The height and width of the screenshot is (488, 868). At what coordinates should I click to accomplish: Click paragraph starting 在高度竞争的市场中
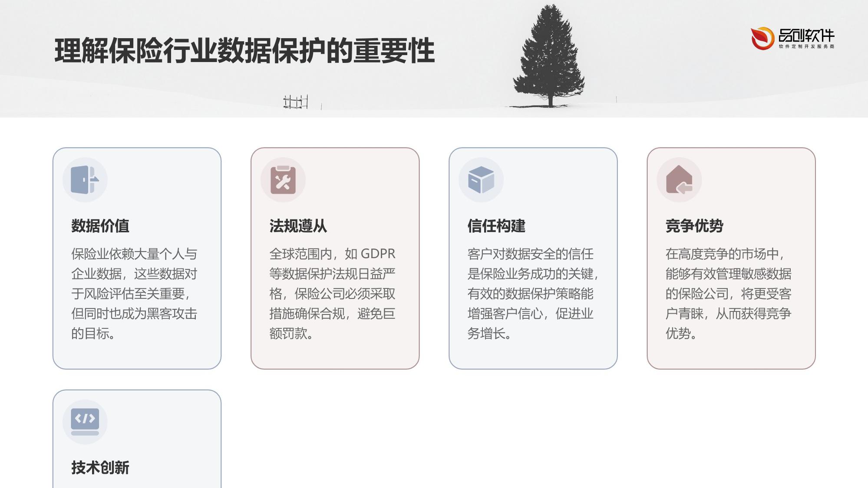(x=729, y=294)
